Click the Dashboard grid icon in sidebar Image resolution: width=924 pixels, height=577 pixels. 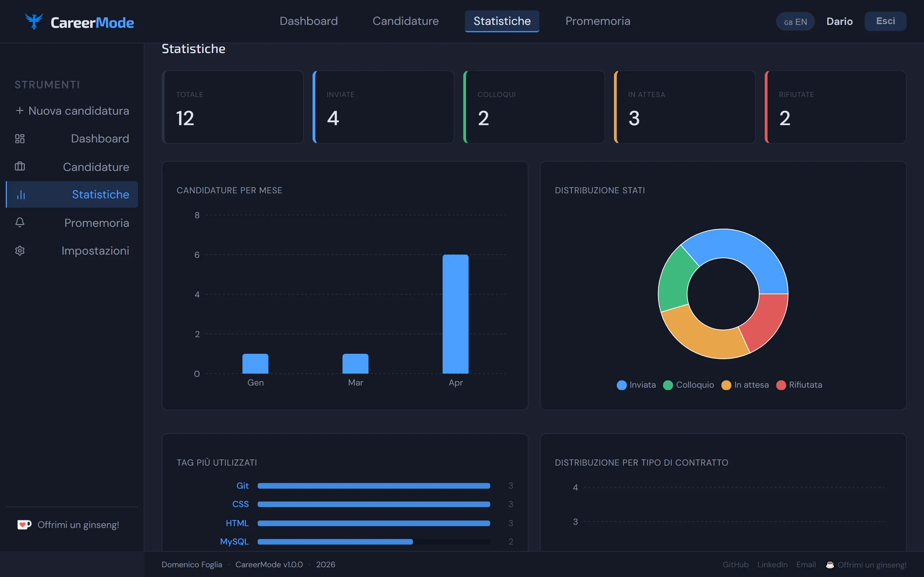[x=20, y=138]
